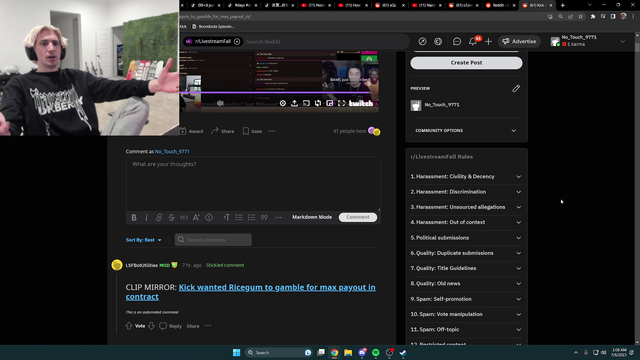
Task: Mute the Twitch clip video
Action: 220,103
